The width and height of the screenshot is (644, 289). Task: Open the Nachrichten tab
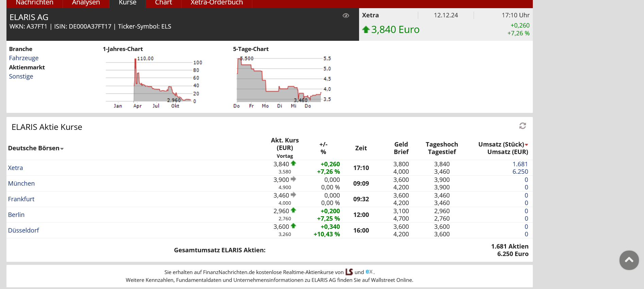tap(34, 3)
